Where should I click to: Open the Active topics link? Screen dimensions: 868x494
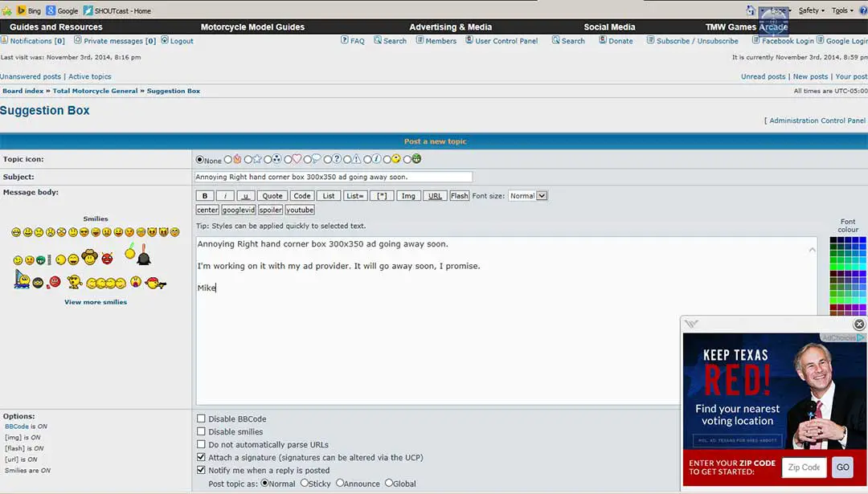(x=90, y=76)
